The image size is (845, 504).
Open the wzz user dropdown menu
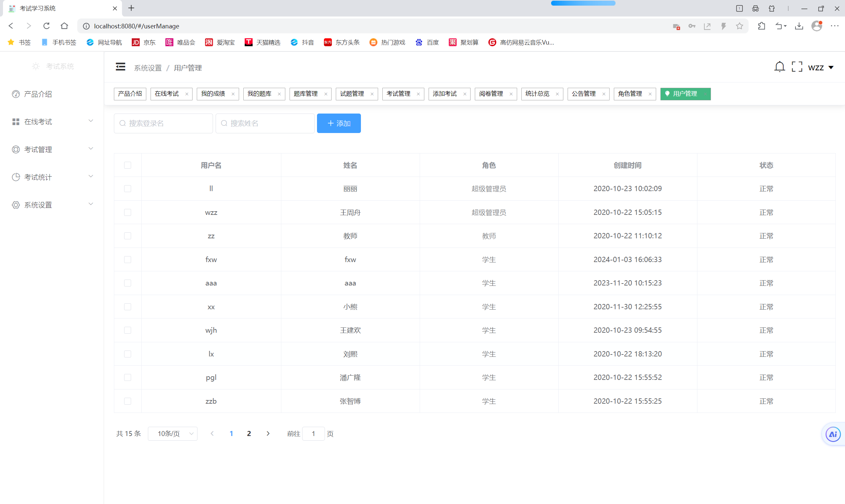pos(820,68)
